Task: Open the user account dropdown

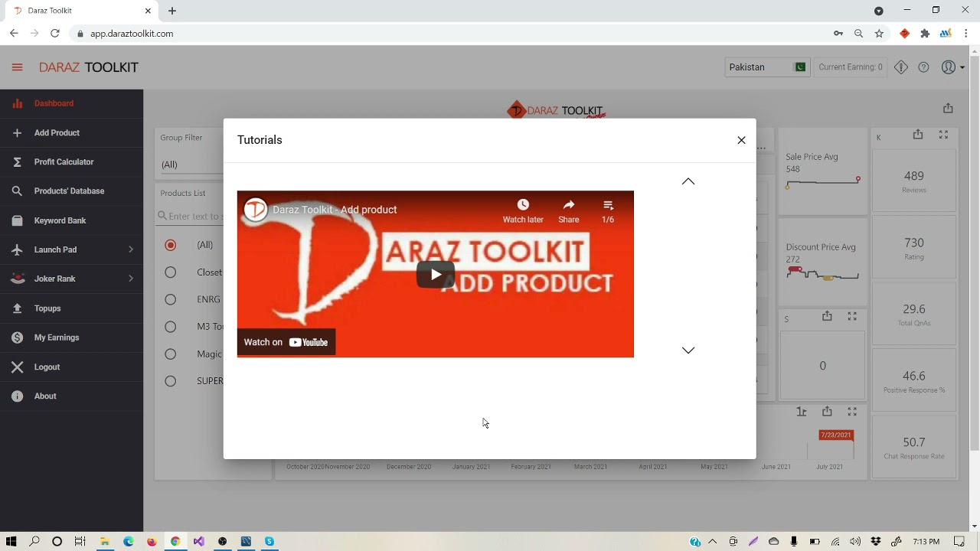Action: click(x=952, y=67)
